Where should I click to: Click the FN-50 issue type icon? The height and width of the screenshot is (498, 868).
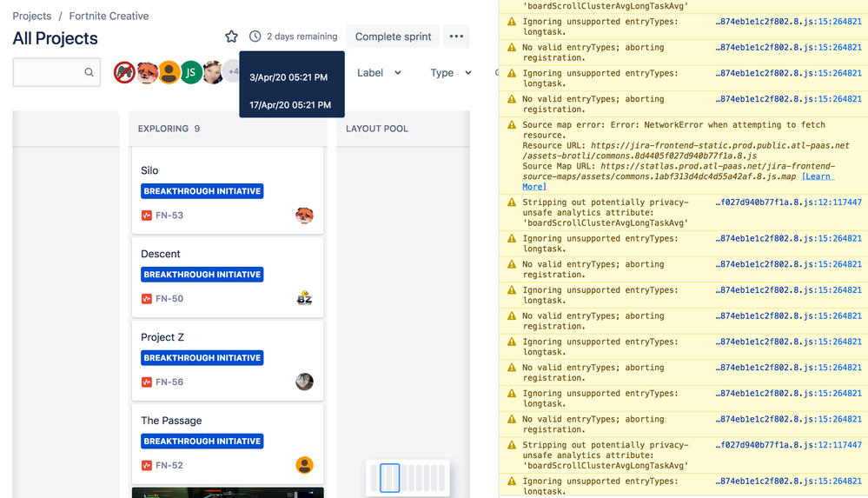(x=146, y=299)
